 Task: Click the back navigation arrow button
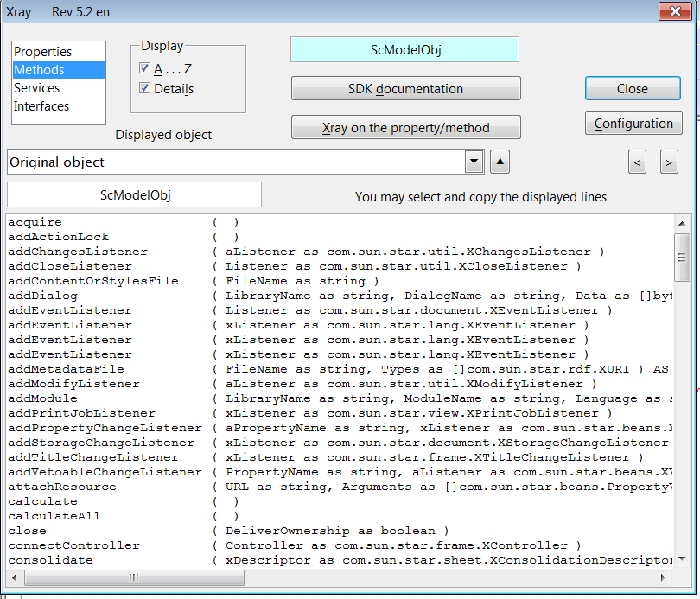(637, 162)
